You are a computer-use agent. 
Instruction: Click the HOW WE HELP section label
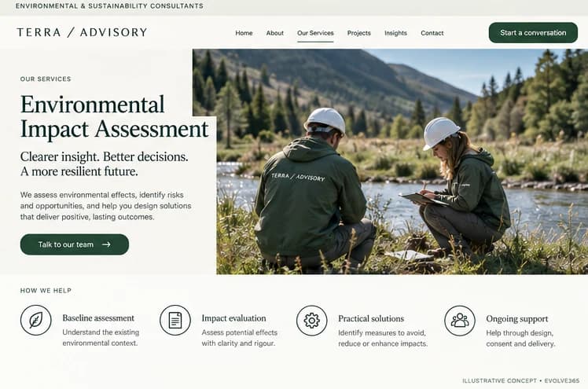pyautogui.click(x=46, y=291)
